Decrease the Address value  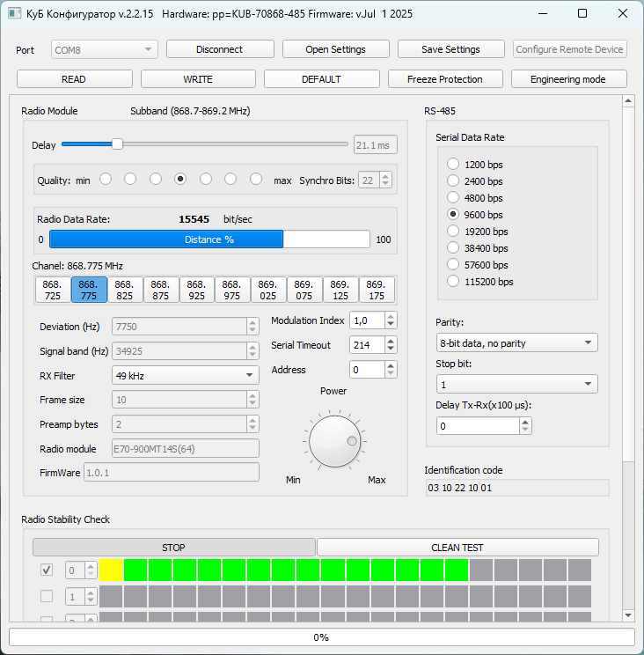[x=391, y=374]
